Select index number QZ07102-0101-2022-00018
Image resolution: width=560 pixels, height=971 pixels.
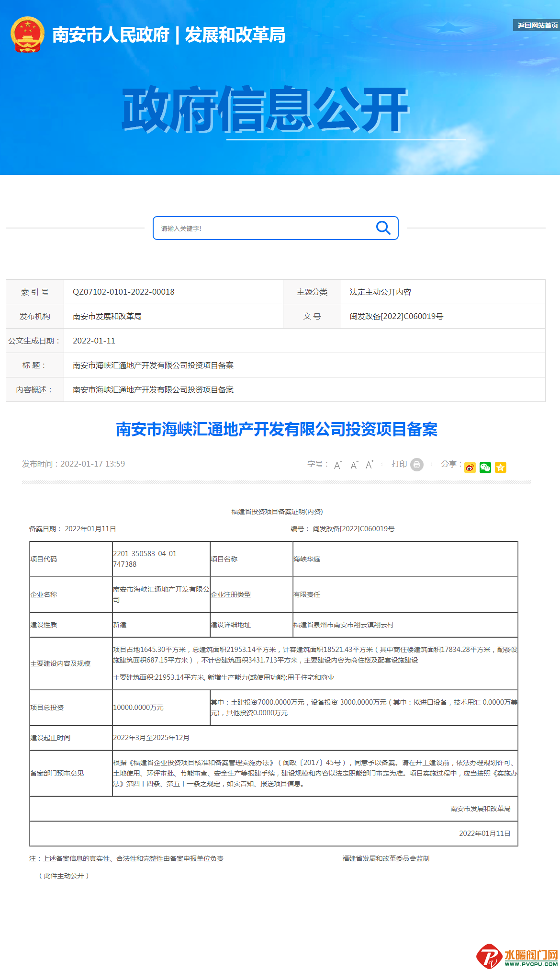pyautogui.click(x=123, y=292)
